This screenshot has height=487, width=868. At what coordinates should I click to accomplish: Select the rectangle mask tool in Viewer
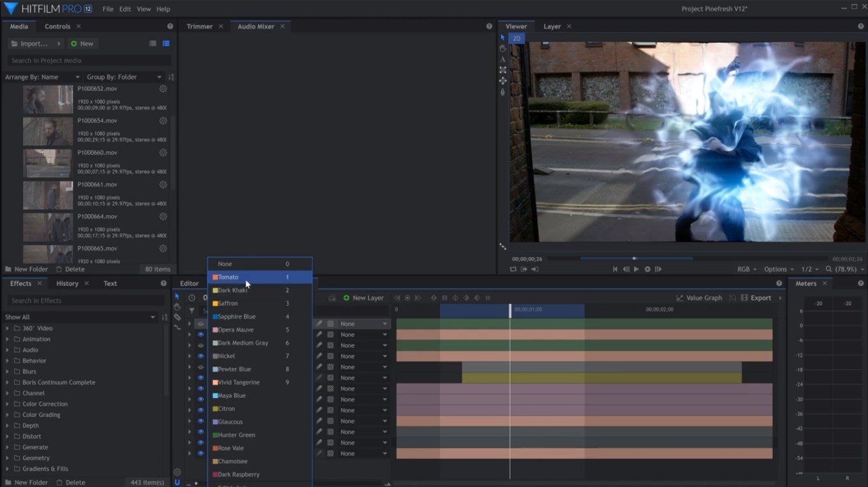[502, 70]
